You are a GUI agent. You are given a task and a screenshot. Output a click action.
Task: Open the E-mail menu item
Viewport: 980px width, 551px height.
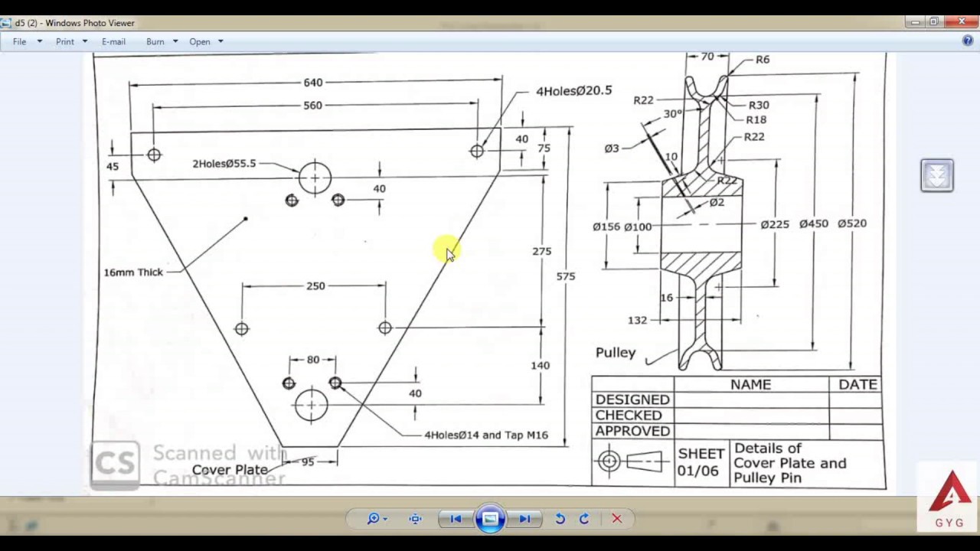(x=113, y=41)
